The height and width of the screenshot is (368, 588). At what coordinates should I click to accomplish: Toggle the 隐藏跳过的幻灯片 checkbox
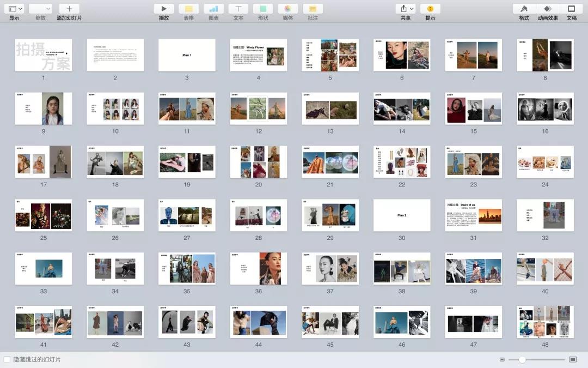point(7,360)
